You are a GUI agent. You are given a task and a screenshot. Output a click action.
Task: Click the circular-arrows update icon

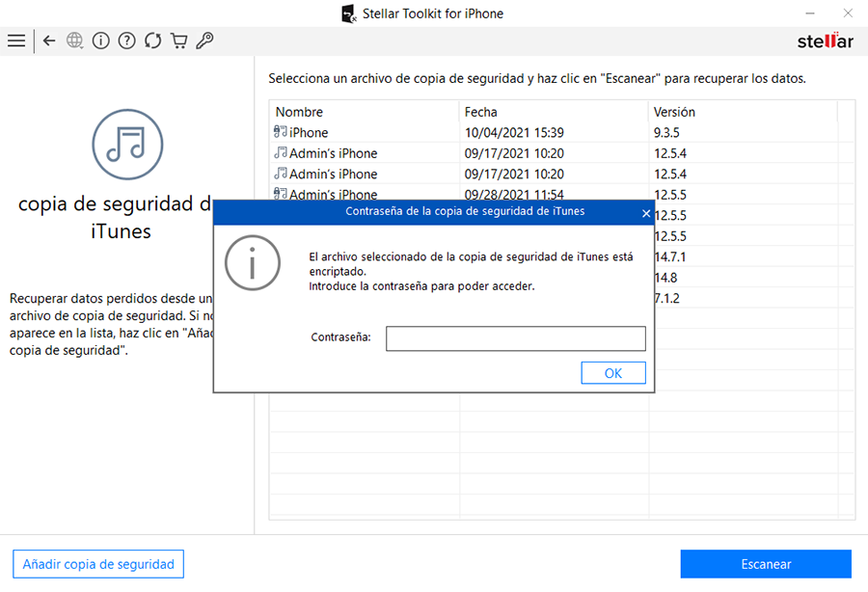152,40
